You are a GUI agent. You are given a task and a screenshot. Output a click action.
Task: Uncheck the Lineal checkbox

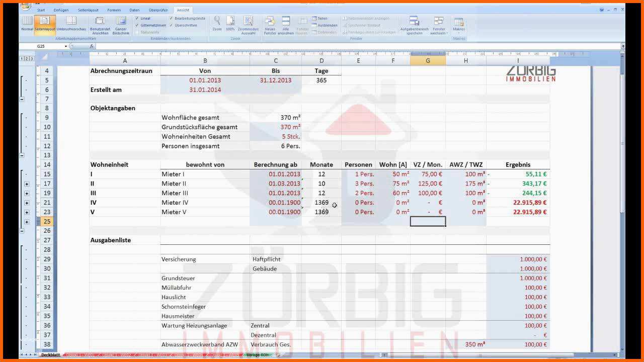pyautogui.click(x=137, y=18)
